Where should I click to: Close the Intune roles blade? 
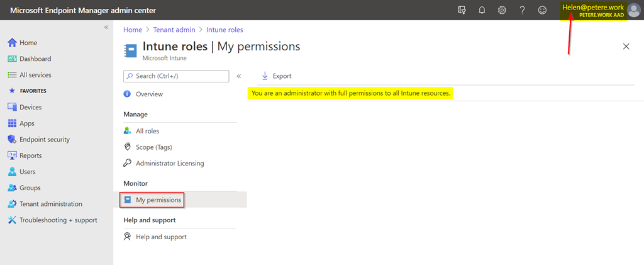pyautogui.click(x=626, y=47)
